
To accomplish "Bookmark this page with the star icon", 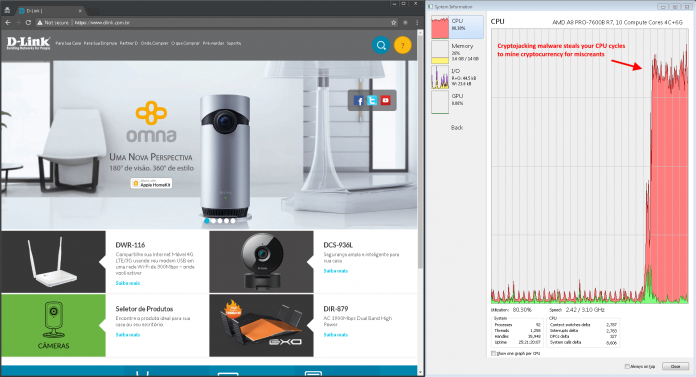I will tap(393, 22).
